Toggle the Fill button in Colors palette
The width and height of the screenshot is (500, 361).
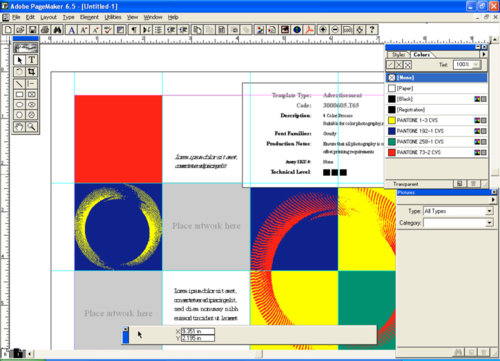pyautogui.click(x=399, y=65)
